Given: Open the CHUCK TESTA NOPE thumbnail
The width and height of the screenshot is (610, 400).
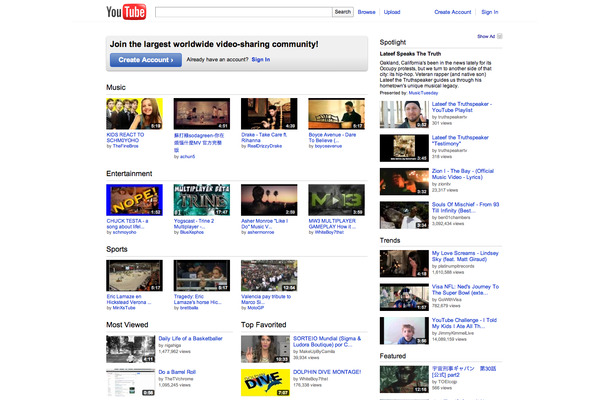Looking at the screenshot, I should point(134,200).
